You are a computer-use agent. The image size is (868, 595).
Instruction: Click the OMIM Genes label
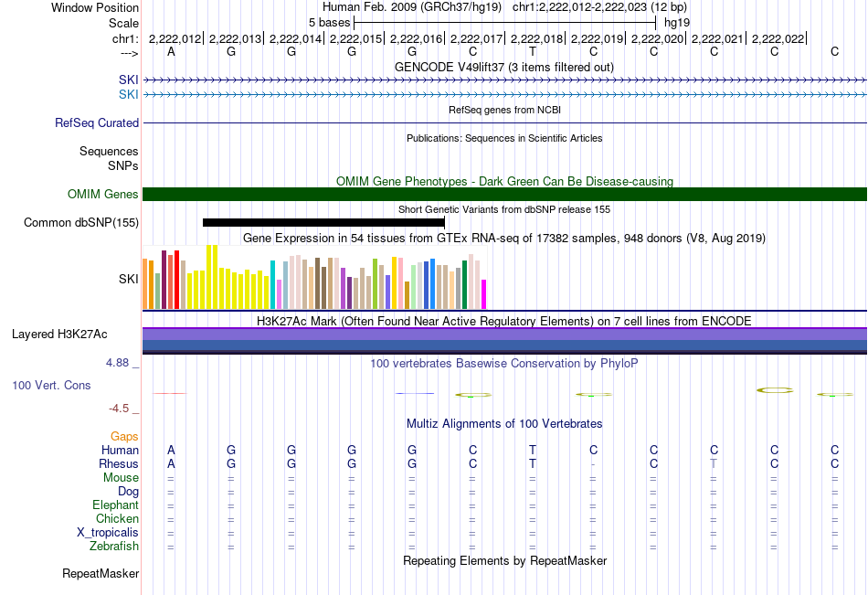coord(102,194)
